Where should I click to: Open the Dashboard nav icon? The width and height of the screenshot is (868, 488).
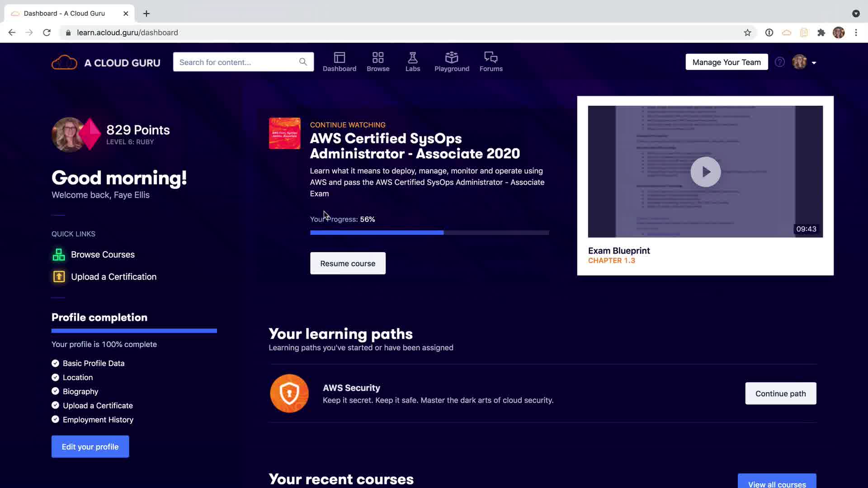pos(339,58)
